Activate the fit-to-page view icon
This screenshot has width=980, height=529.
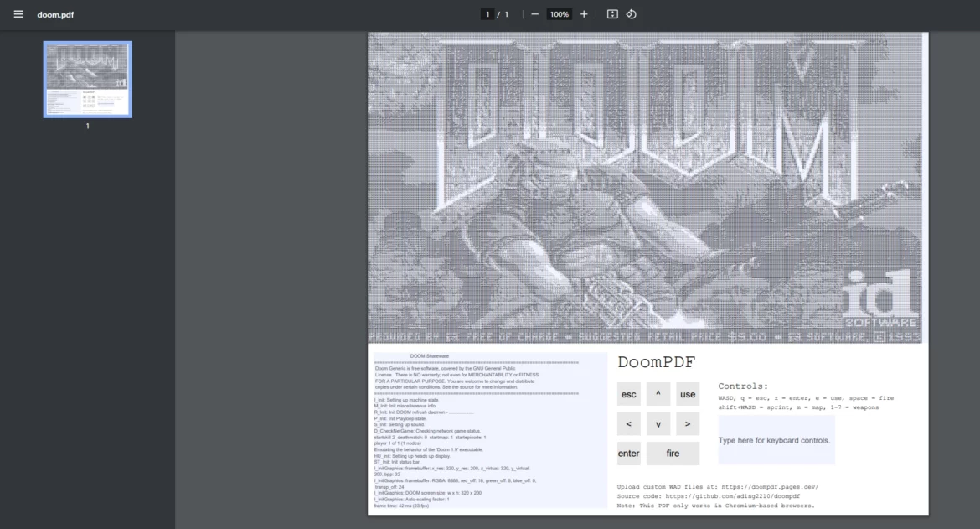[611, 13]
